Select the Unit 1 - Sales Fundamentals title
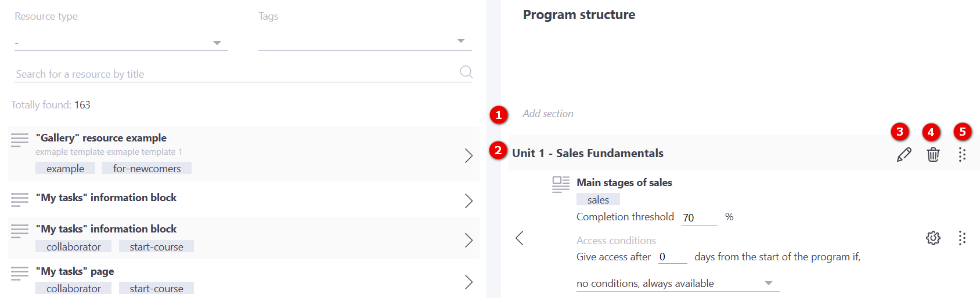This screenshot has height=298, width=980. pyautogui.click(x=588, y=153)
